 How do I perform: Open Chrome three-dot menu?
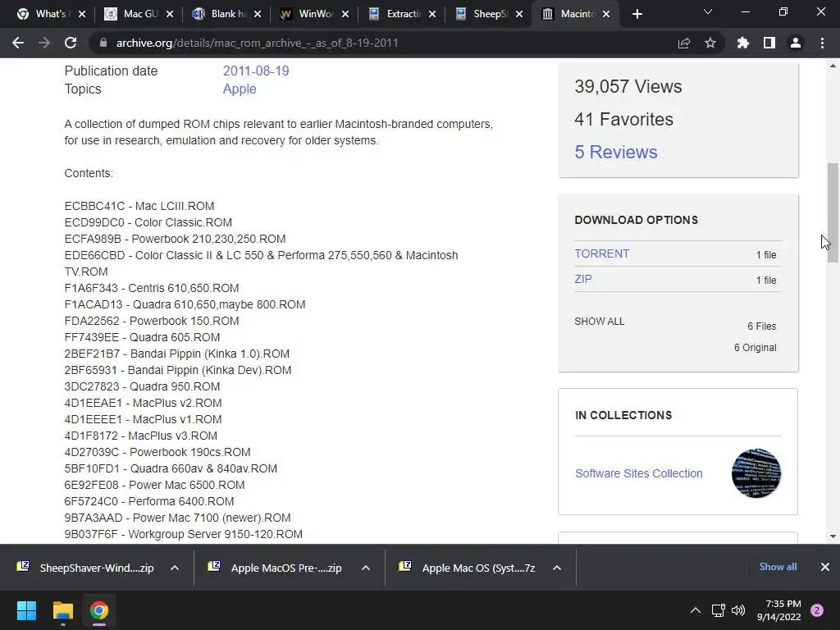(822, 43)
